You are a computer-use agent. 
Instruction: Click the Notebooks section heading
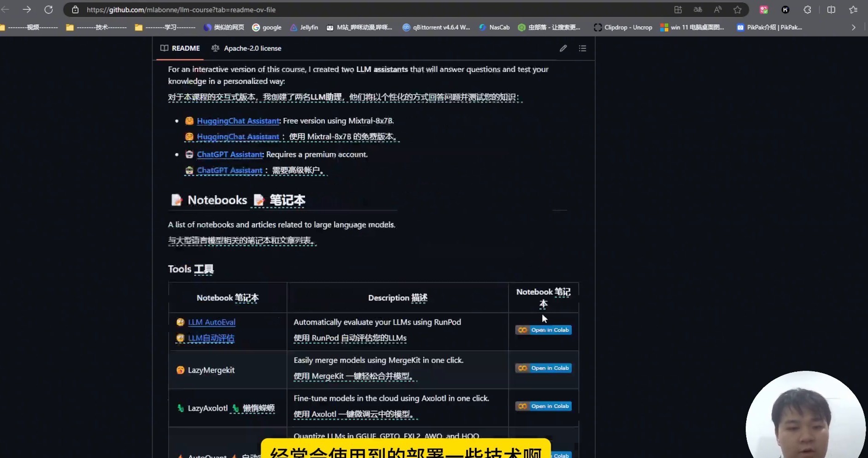238,200
